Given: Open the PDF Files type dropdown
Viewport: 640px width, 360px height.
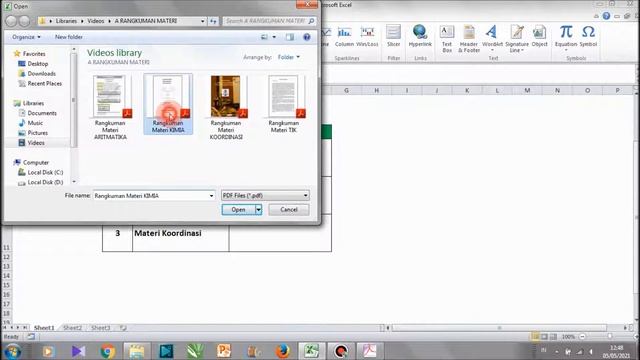Looking at the screenshot, I should (265, 196).
